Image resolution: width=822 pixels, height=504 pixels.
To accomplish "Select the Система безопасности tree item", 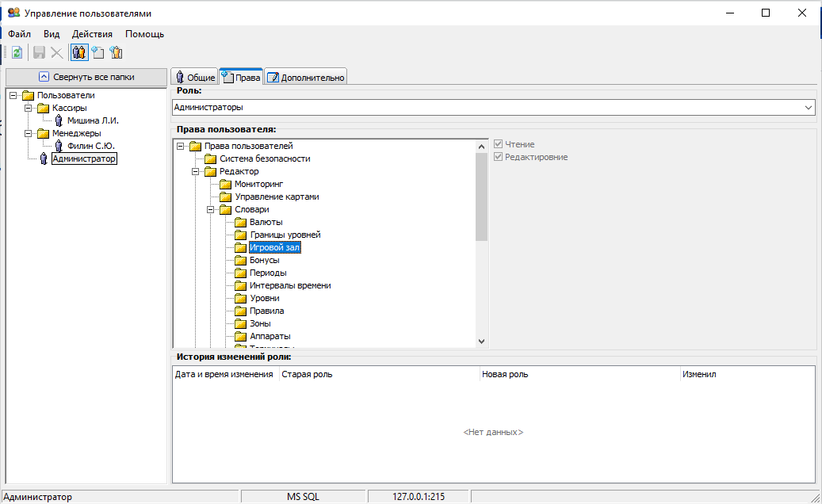I will click(x=265, y=158).
